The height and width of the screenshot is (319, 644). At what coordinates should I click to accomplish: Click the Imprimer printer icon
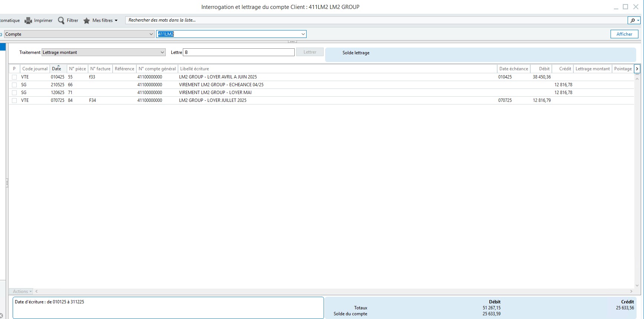tap(28, 20)
